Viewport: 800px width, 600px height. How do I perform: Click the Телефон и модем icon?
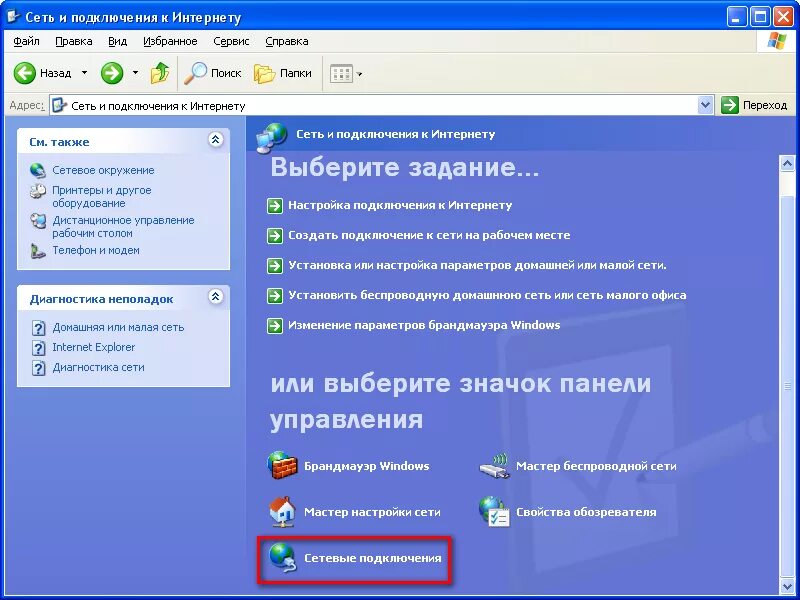pos(38,251)
